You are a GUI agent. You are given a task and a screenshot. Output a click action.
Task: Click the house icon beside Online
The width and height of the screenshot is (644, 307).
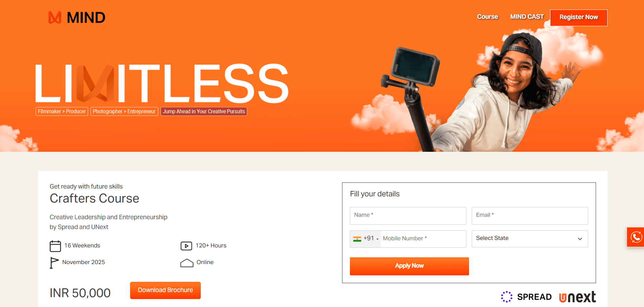(x=187, y=263)
